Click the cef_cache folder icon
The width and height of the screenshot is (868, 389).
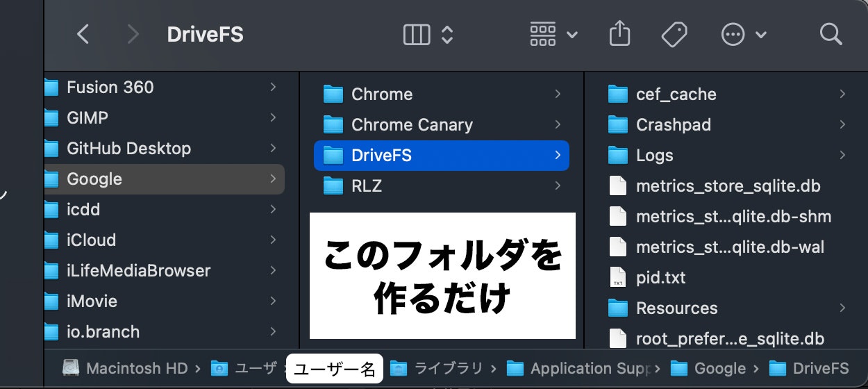618,94
